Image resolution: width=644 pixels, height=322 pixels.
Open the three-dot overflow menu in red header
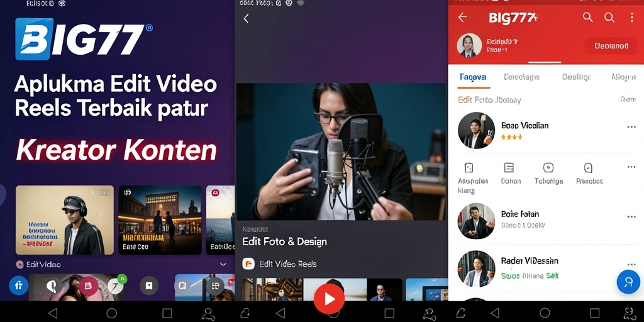tap(631, 17)
